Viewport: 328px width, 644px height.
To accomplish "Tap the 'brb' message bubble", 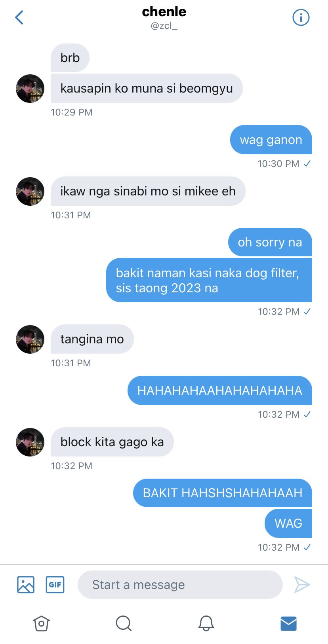I will tap(70, 58).
